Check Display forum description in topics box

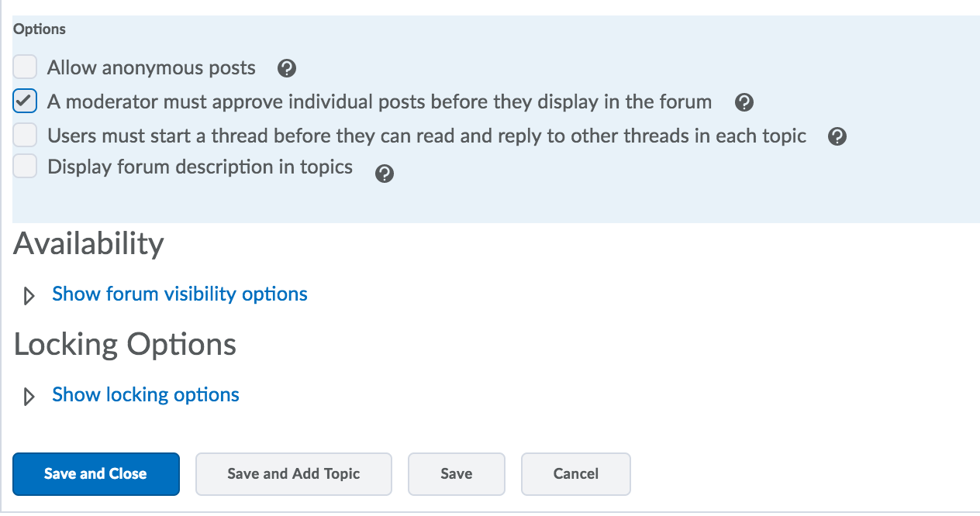coord(26,166)
